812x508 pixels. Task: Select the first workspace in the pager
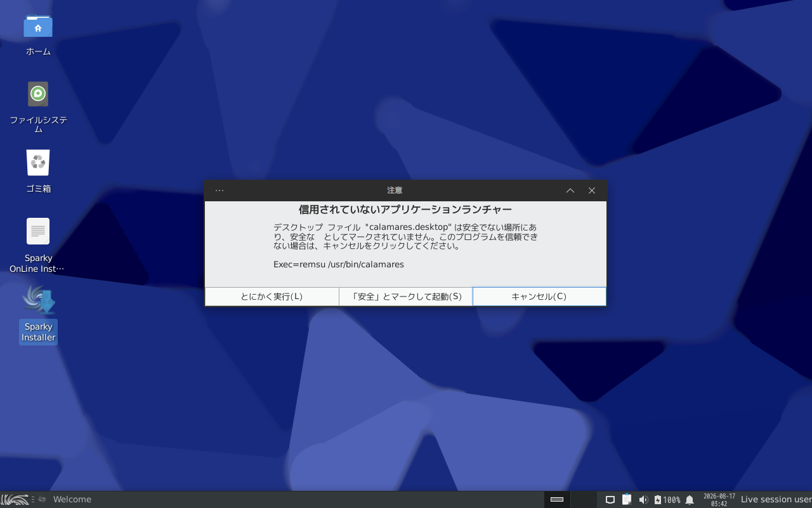tap(557, 500)
